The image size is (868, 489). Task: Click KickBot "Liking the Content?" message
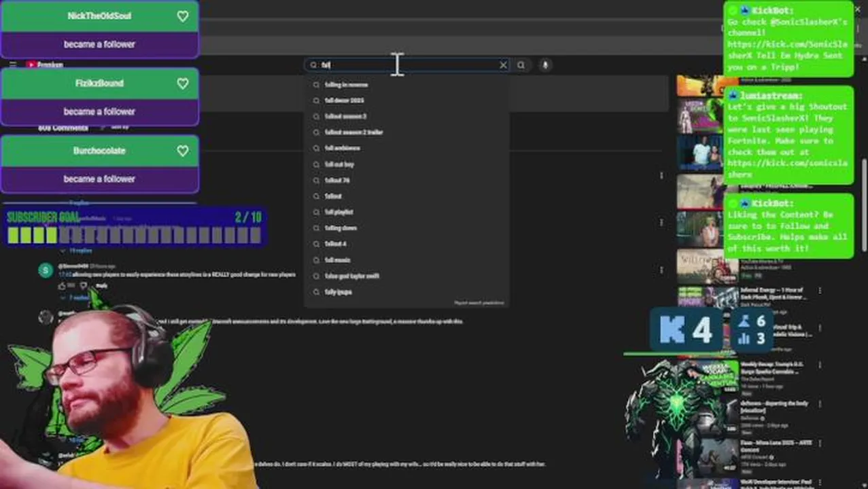tap(788, 225)
